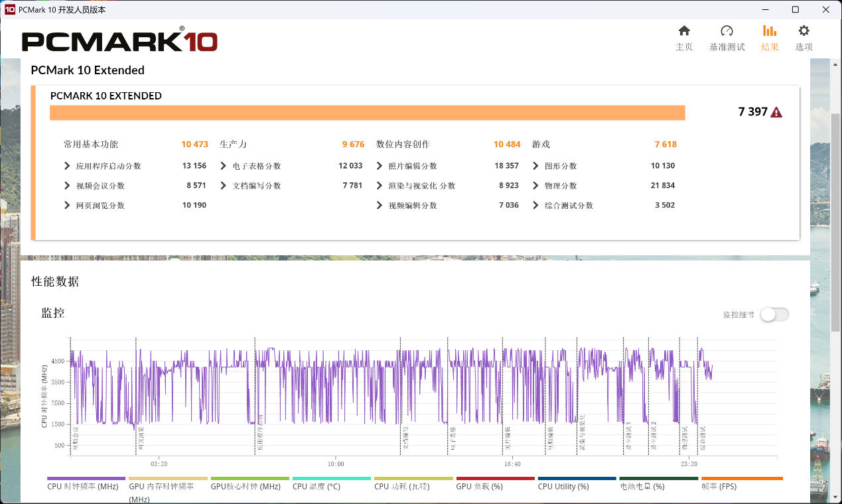This screenshot has height=504, width=842.
Task: Toggle GPU 负载 (%) legend series
Action: click(478, 487)
